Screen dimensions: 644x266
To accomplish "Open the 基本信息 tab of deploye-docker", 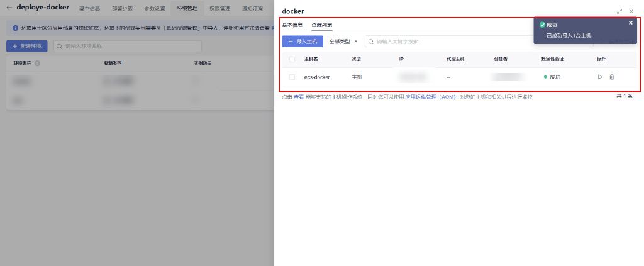I will pyautogui.click(x=89, y=8).
